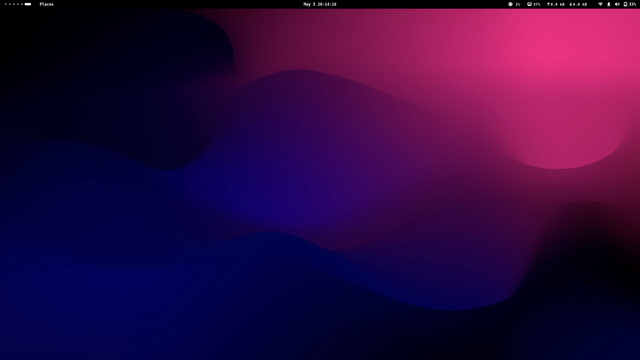Open the Places menu
640x360 pixels.
pos(47,4)
